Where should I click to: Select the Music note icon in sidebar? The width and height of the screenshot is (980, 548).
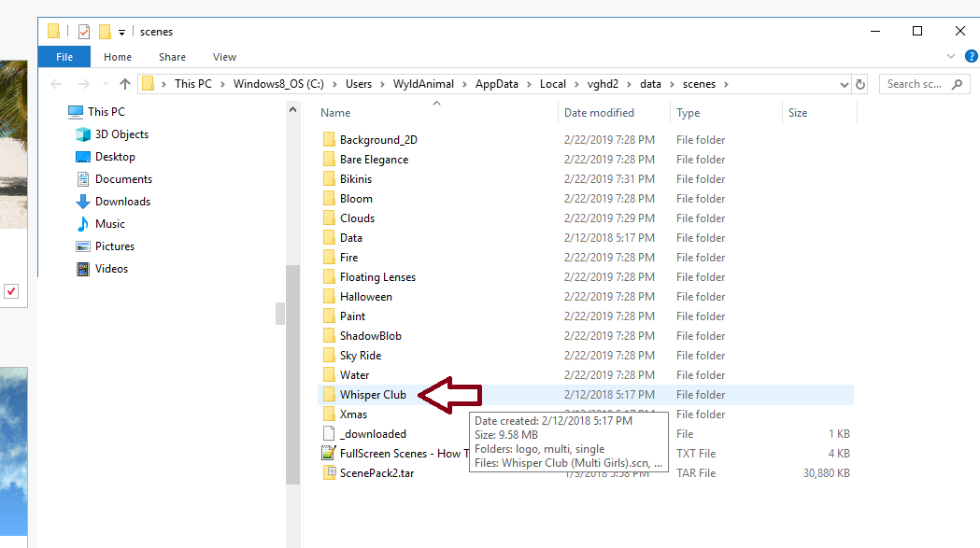83,224
